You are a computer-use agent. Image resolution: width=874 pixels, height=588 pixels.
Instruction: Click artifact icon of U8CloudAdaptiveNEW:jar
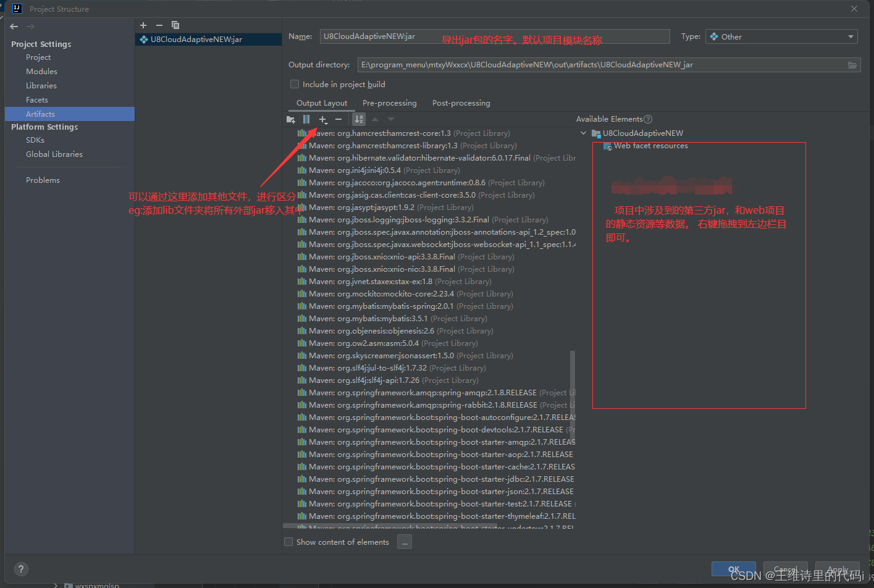click(144, 40)
